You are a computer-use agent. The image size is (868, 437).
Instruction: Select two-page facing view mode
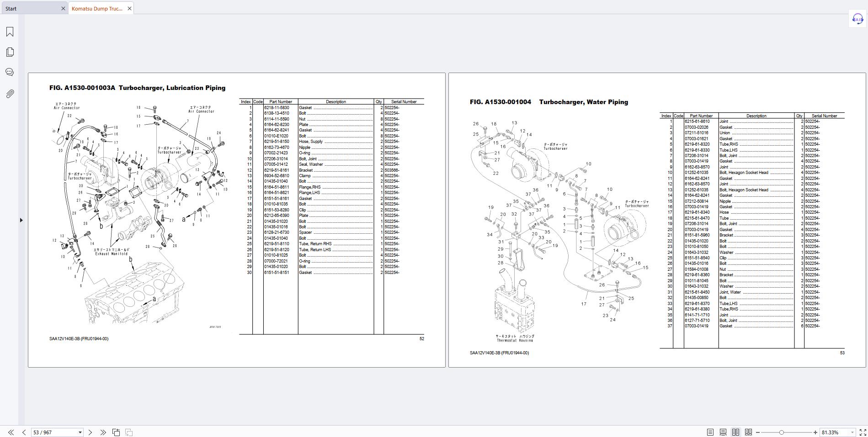tap(736, 432)
